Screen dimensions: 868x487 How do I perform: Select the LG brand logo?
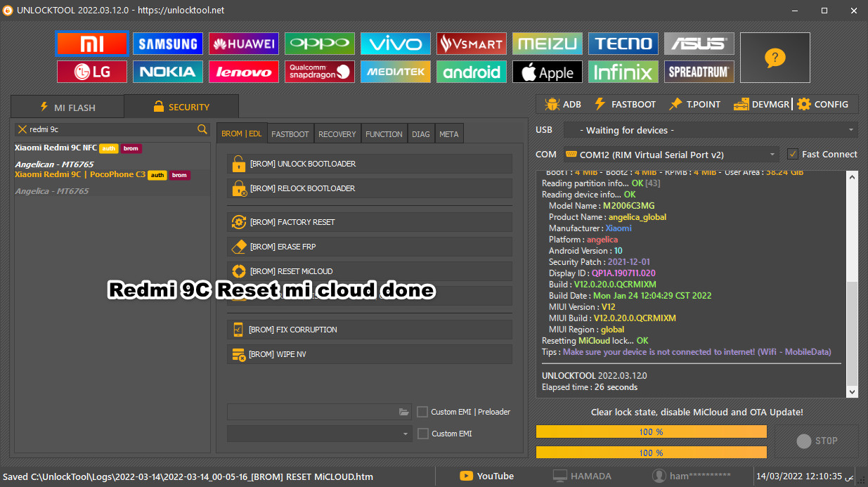click(92, 72)
